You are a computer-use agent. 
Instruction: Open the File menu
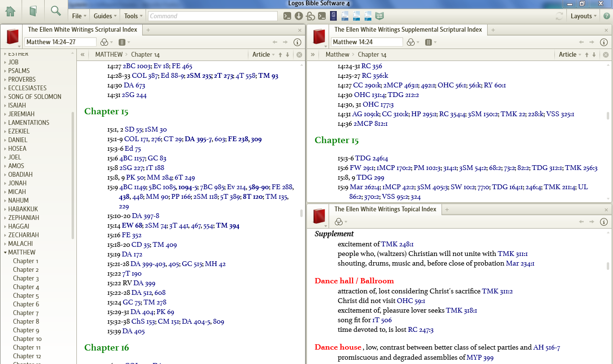pyautogui.click(x=78, y=16)
